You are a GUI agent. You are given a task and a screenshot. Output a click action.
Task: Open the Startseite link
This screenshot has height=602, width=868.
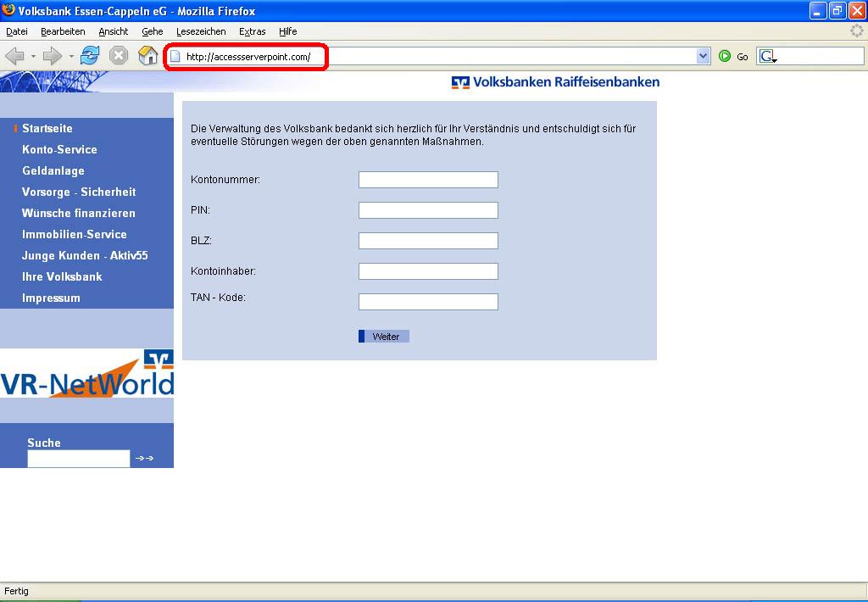coord(47,129)
